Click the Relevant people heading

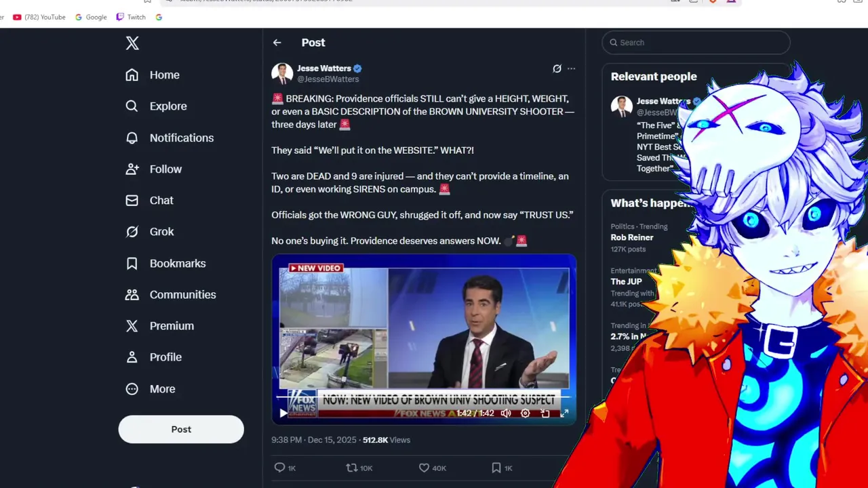[654, 77]
